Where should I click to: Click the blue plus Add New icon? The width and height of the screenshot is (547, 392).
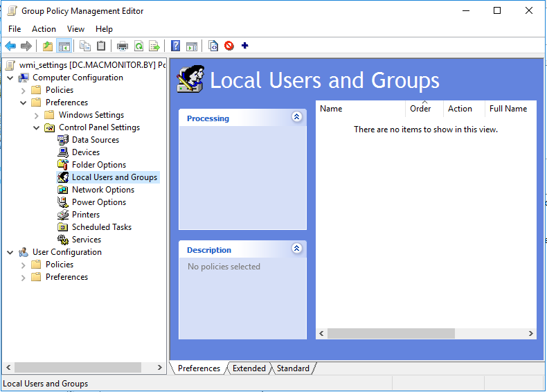[244, 46]
